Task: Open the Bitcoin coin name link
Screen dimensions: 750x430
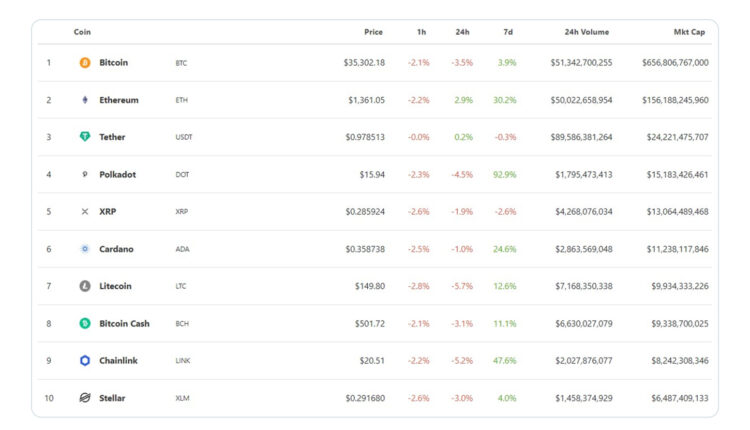Action: pos(113,63)
